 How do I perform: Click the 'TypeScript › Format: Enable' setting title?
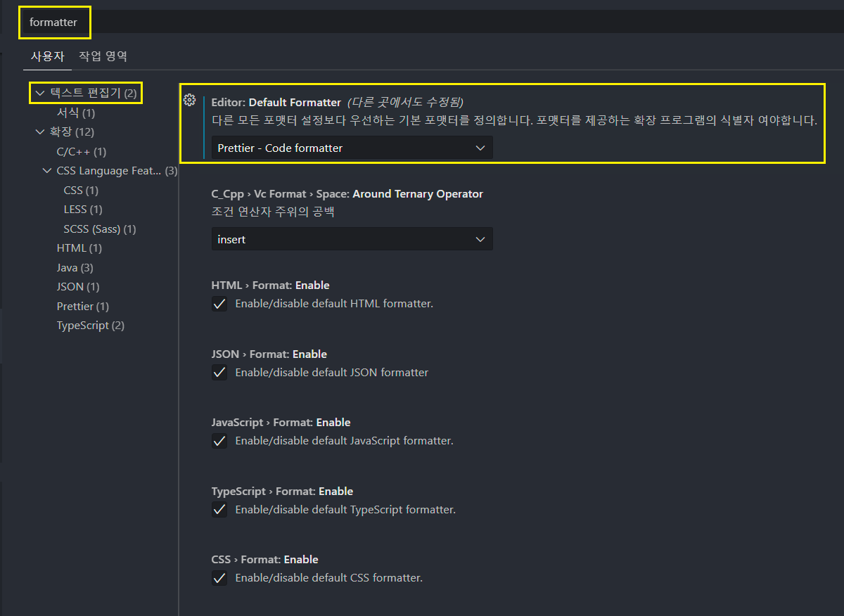pos(282,491)
